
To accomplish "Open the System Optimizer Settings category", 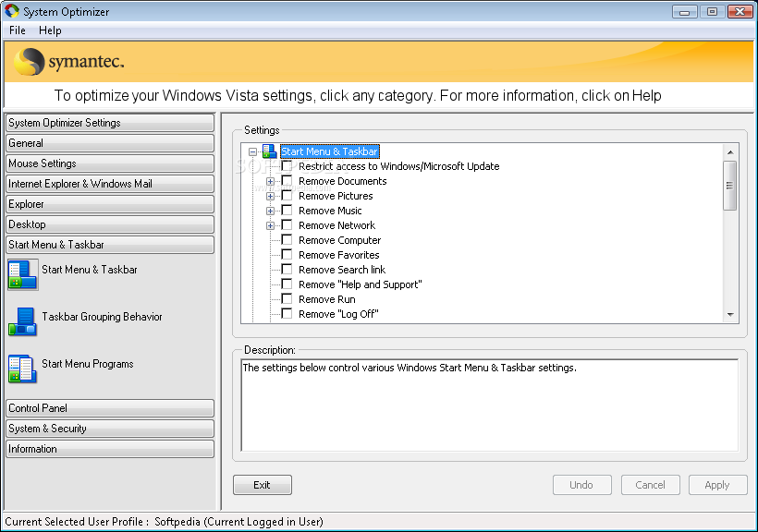I will point(110,123).
